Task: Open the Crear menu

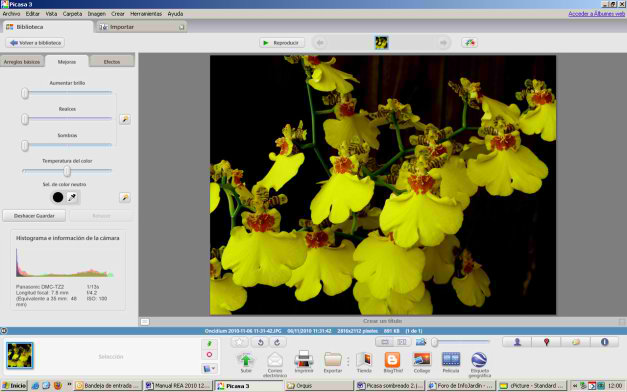Action: (118, 14)
